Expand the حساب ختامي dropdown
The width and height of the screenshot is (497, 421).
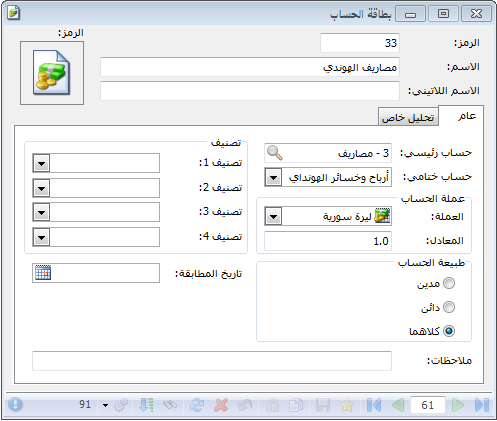click(x=273, y=177)
